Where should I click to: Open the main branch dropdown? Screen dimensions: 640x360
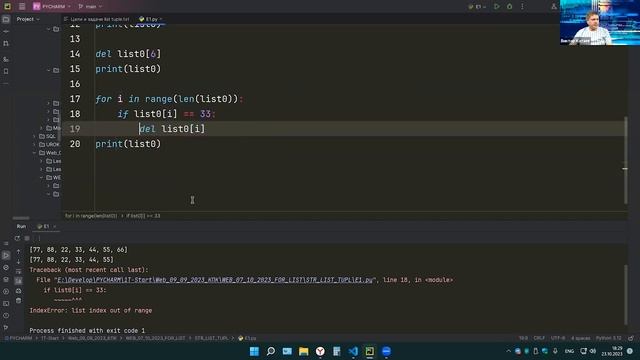click(x=90, y=7)
